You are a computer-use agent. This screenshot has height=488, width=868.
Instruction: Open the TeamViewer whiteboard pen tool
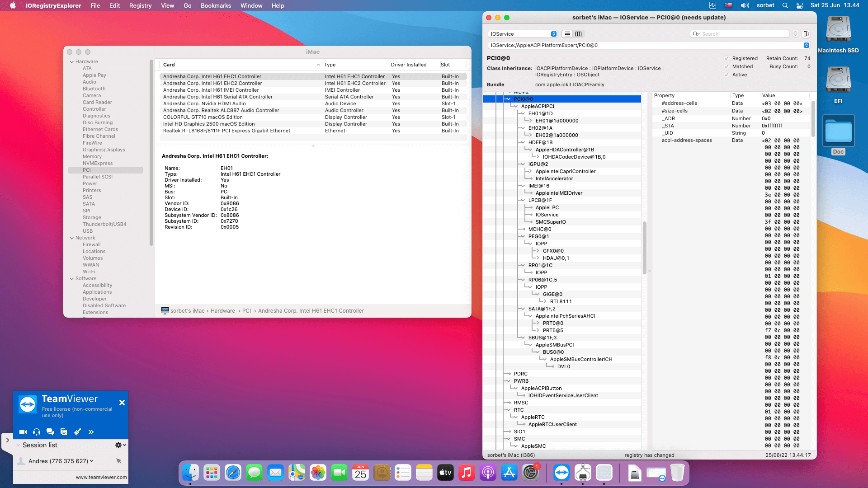[x=77, y=432]
